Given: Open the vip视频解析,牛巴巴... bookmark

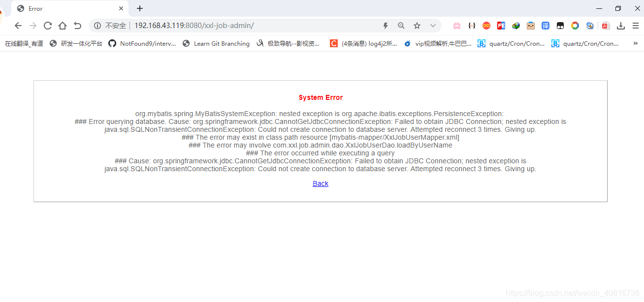Looking at the screenshot, I should (x=438, y=43).
